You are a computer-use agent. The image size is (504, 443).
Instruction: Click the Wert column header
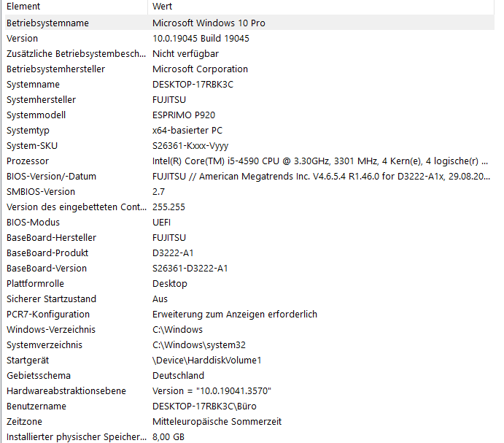pos(321,7)
